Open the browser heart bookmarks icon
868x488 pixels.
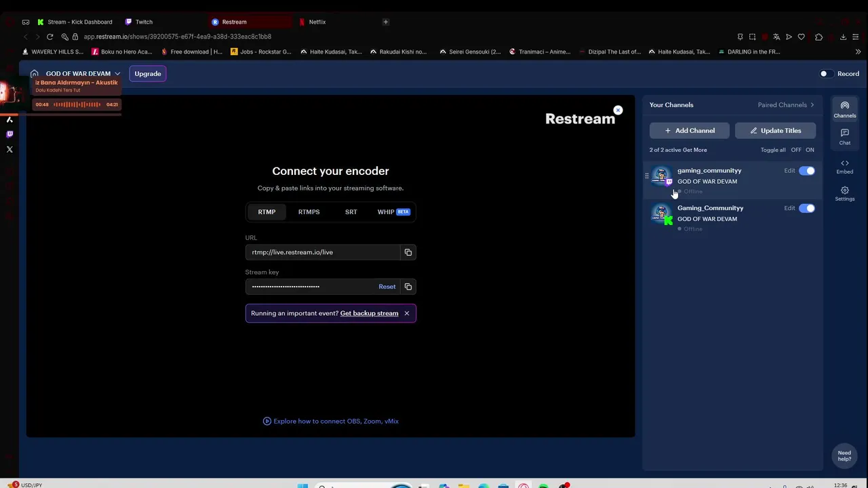click(801, 37)
